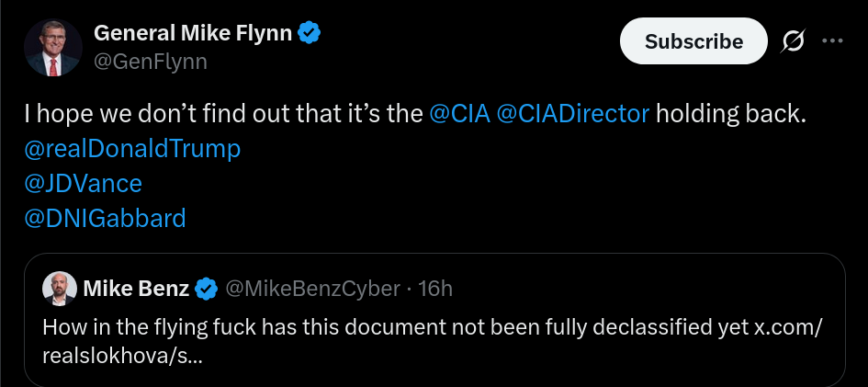868x387 pixels.
Task: Click the Grok explain icon beside Subscribe
Action: [793, 41]
